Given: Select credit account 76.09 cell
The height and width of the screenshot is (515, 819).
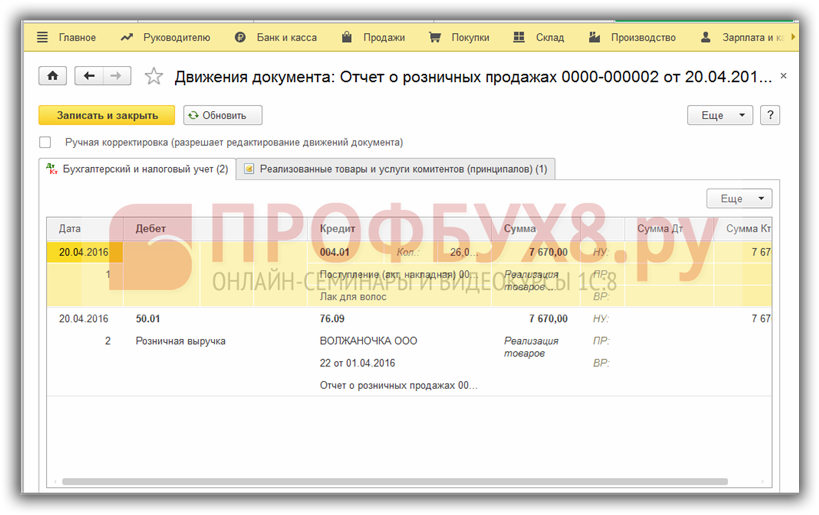Looking at the screenshot, I should click(332, 319).
